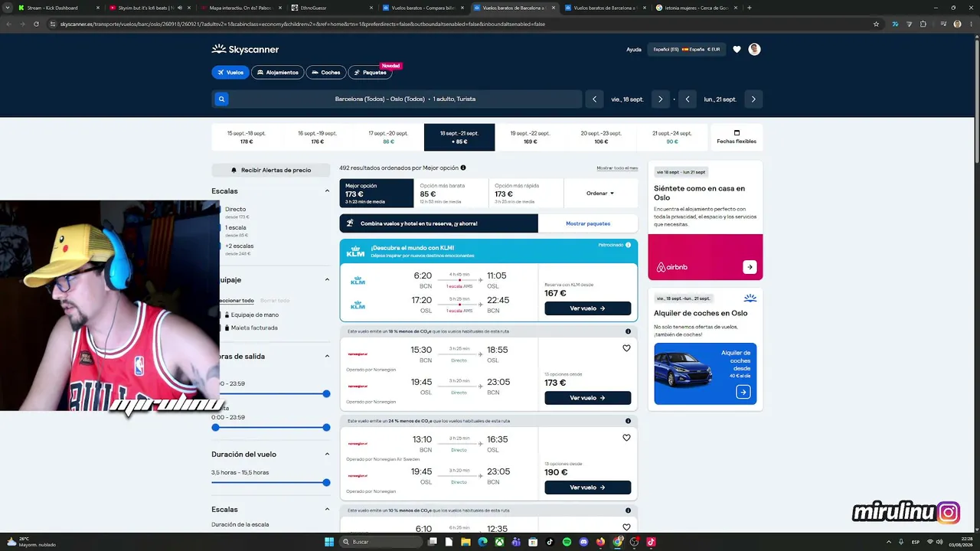The image size is (980, 551).
Task: Select the Coches tab
Action: click(326, 73)
